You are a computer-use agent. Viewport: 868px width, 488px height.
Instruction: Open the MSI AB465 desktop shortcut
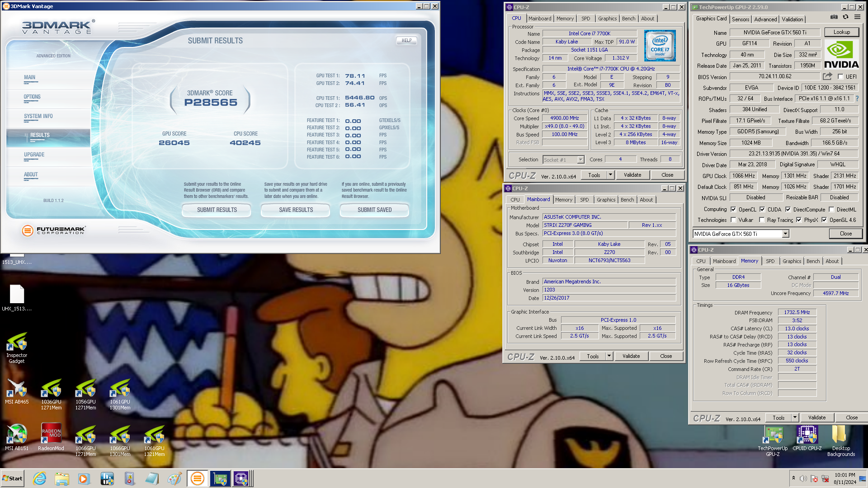coord(17,392)
